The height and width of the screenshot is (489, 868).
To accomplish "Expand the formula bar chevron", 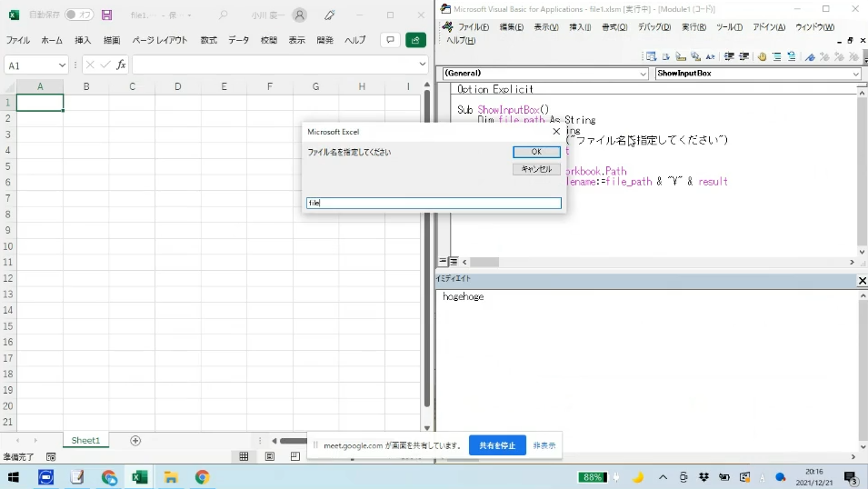I will click(x=423, y=65).
